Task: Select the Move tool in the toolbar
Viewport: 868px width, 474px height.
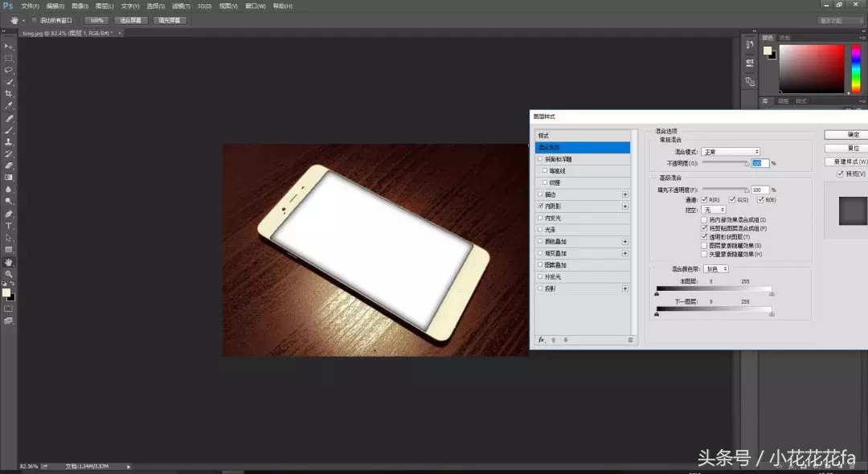Action: click(9, 47)
